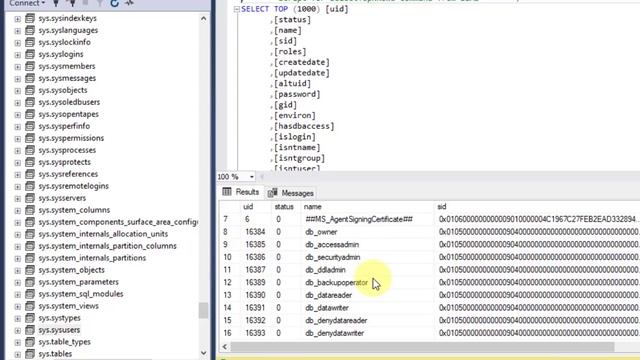The height and width of the screenshot is (360, 640).
Task: Expand the sys.sysmembers node
Action: (x=18, y=67)
